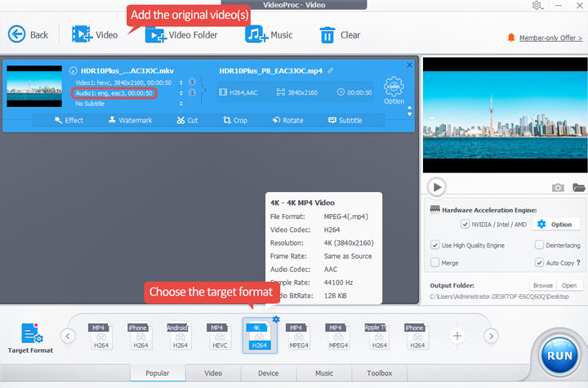Play the preview video

coord(436,187)
